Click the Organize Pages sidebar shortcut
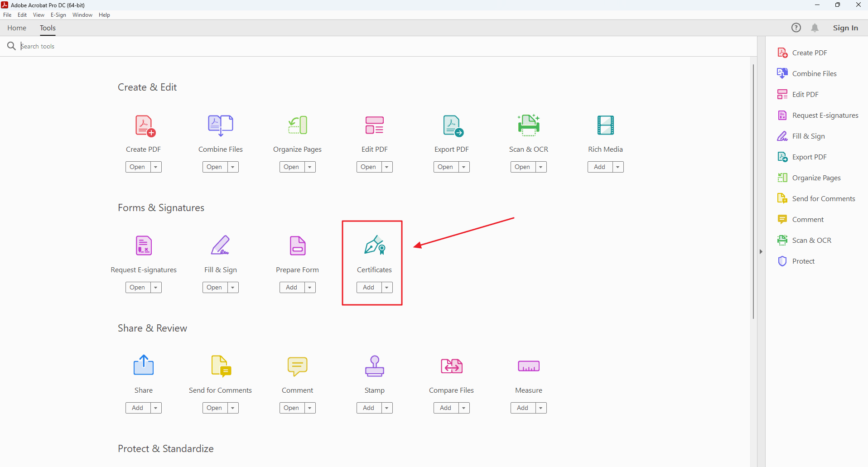 pos(809,178)
